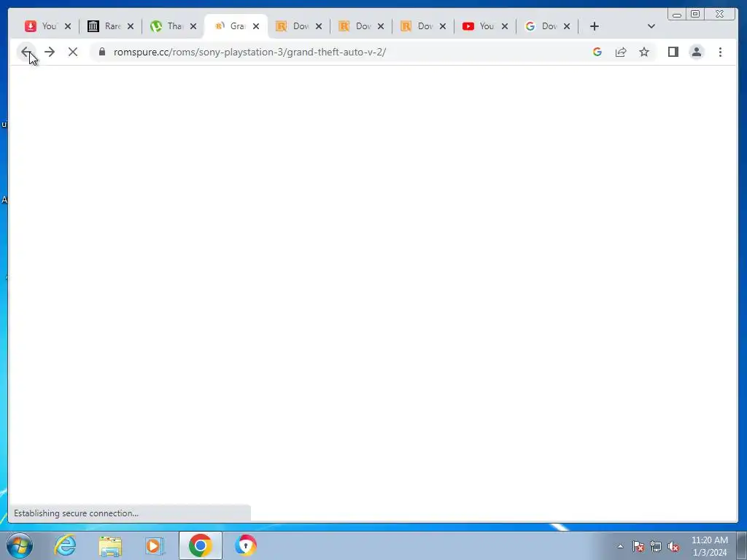This screenshot has height=560, width=747.
Task: Click the Chrome taskbar button
Action: pos(201,545)
